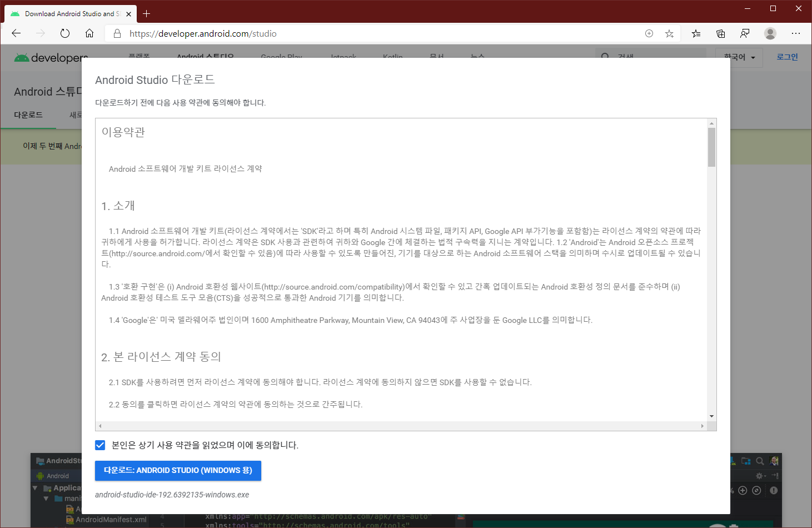
Task: Open the browser profile avatar
Action: [x=770, y=33]
